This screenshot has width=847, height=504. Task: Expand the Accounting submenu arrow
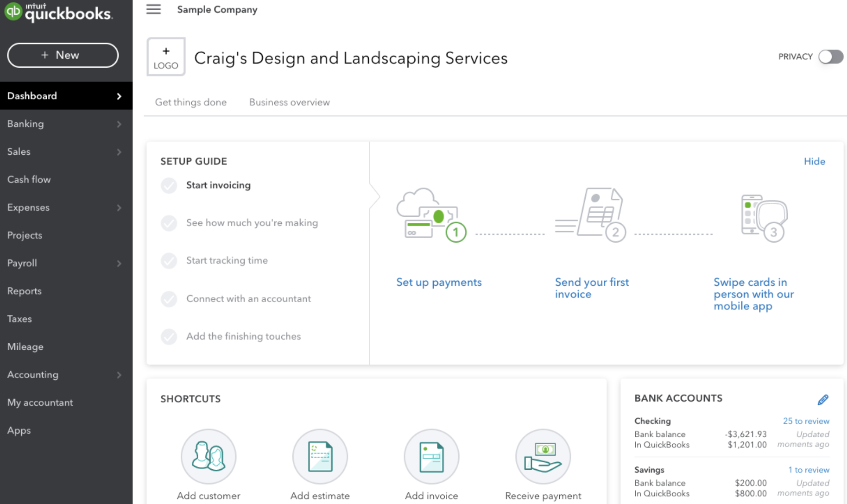pos(119,375)
